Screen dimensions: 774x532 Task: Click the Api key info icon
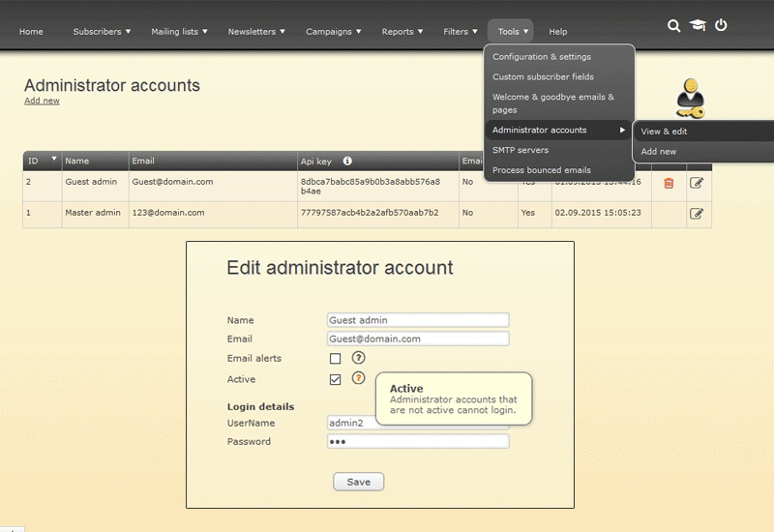[x=347, y=161]
